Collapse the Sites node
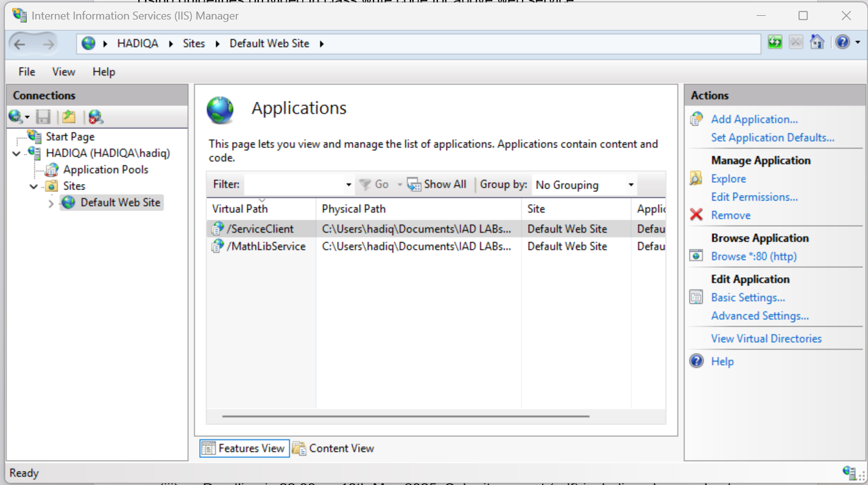 coord(34,186)
